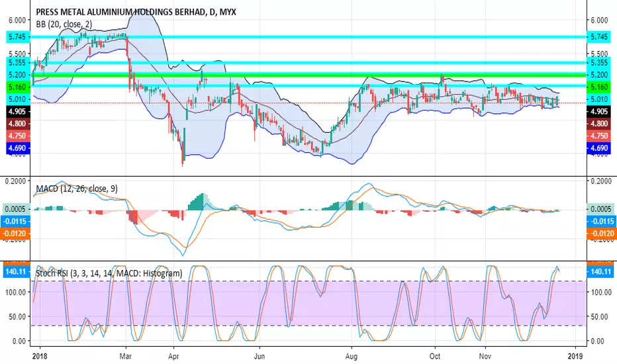Image resolution: width=617 pixels, height=364 pixels.
Task: Click the 100.00 tick on the right Stoch axis
Action: (x=600, y=292)
